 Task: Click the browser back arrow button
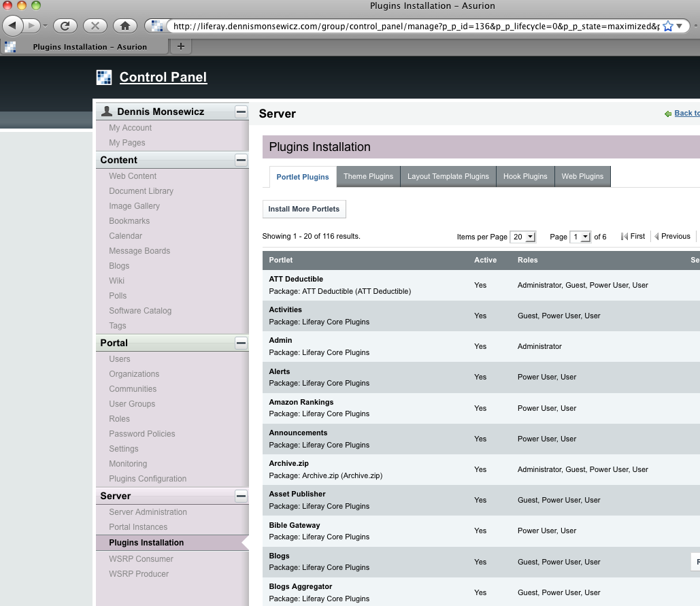point(14,26)
